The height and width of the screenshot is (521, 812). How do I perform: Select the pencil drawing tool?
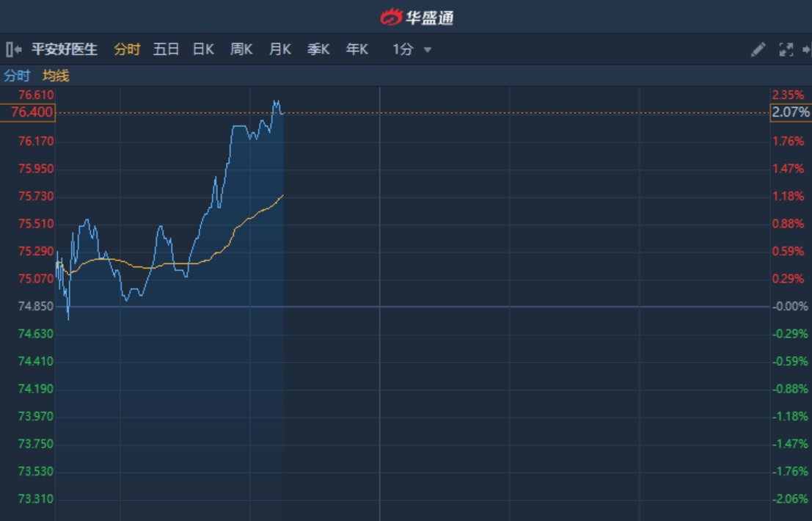point(758,50)
